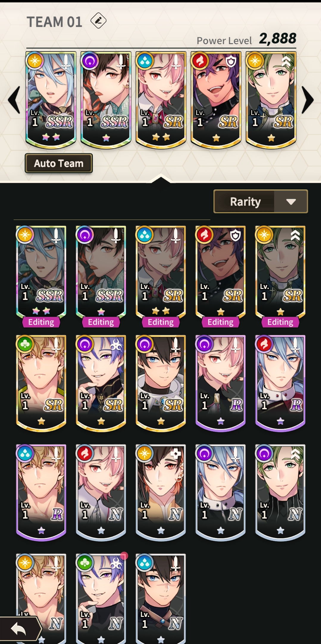Click the healer cross icon on the N card
This screenshot has height=644, width=321.
[176, 454]
